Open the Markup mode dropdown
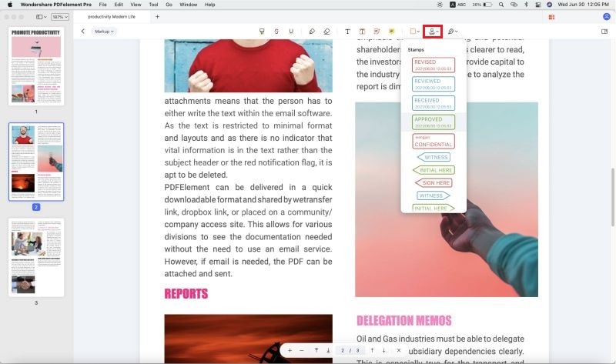The width and height of the screenshot is (616, 364). click(x=104, y=32)
